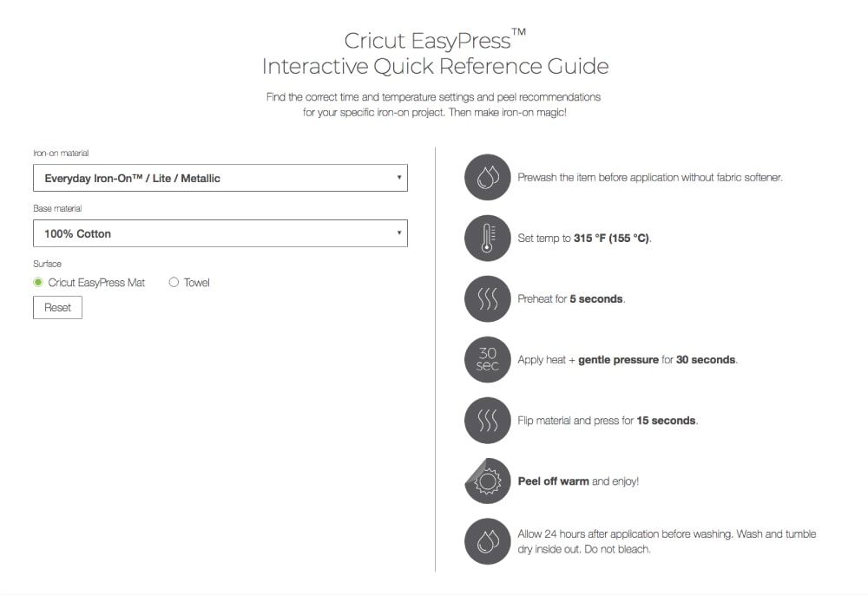Click the prewash water droplet icon
Image resolution: width=868 pixels, height=595 pixels.
click(487, 178)
